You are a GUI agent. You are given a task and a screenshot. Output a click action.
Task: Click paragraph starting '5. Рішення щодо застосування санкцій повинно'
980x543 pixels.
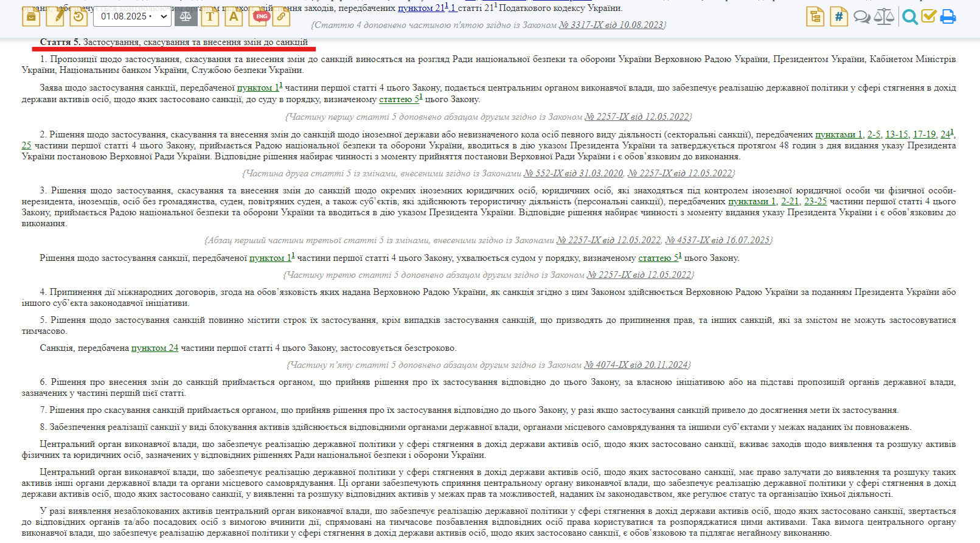[x=488, y=325]
